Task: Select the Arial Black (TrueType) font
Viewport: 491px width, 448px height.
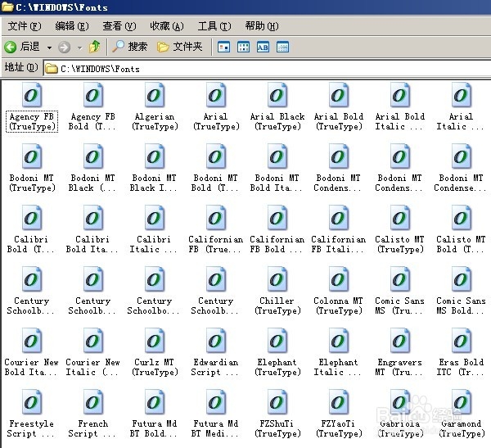Action: coord(277,106)
